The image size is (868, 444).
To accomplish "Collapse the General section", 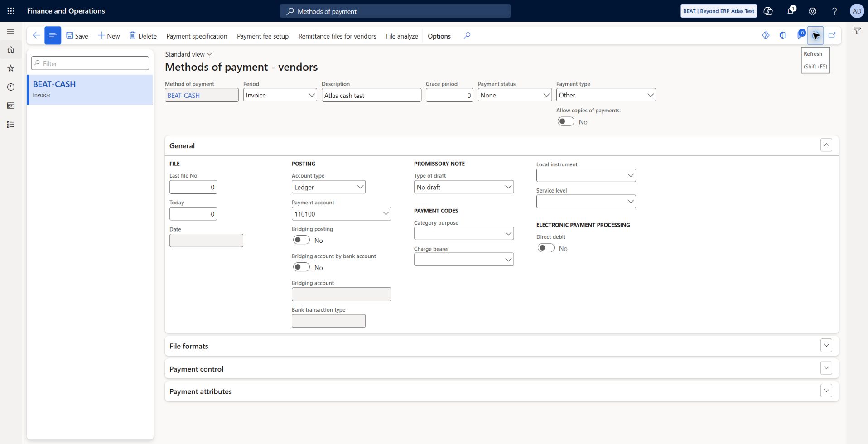I will [x=826, y=145].
